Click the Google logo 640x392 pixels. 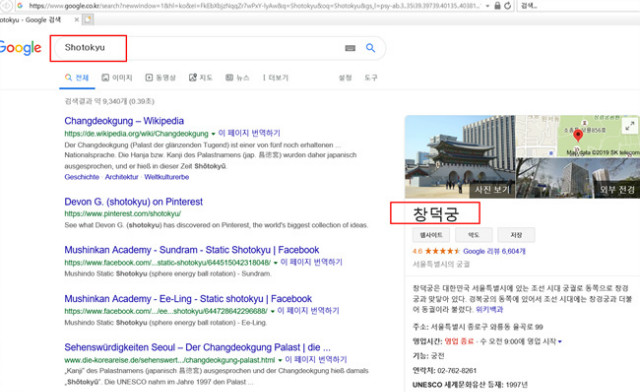(x=20, y=48)
